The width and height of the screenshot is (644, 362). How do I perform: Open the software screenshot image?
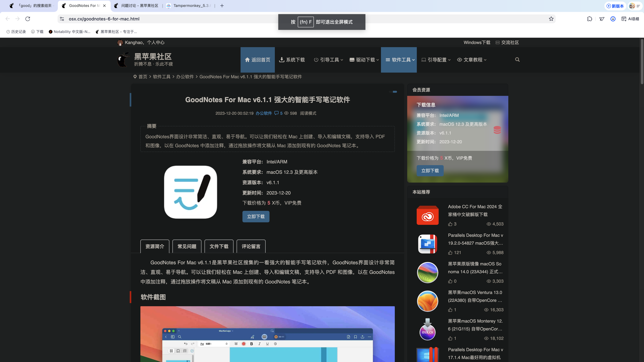pos(267,334)
